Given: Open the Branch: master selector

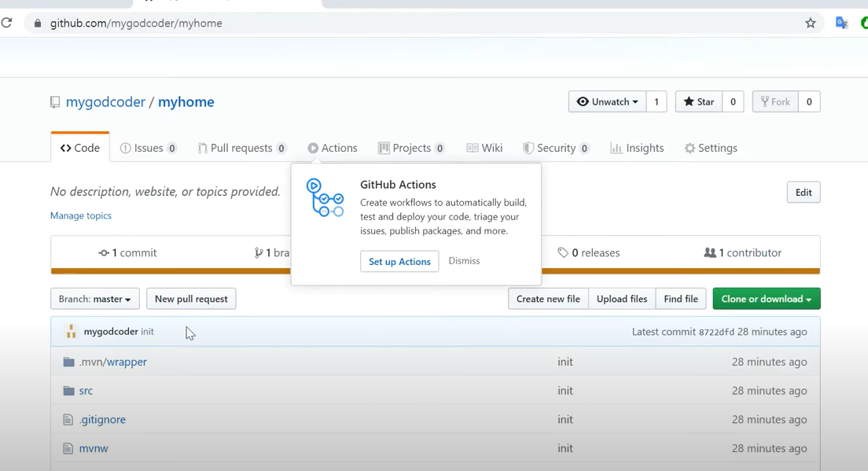Looking at the screenshot, I should pyautogui.click(x=94, y=299).
